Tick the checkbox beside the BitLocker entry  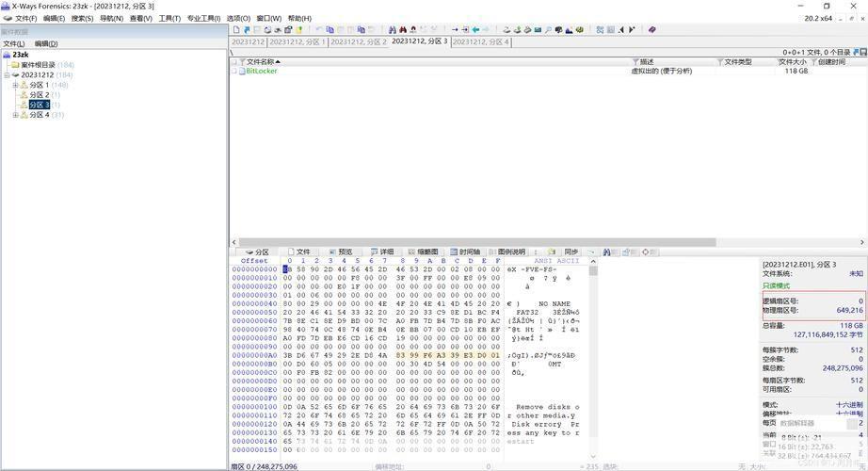(233, 71)
